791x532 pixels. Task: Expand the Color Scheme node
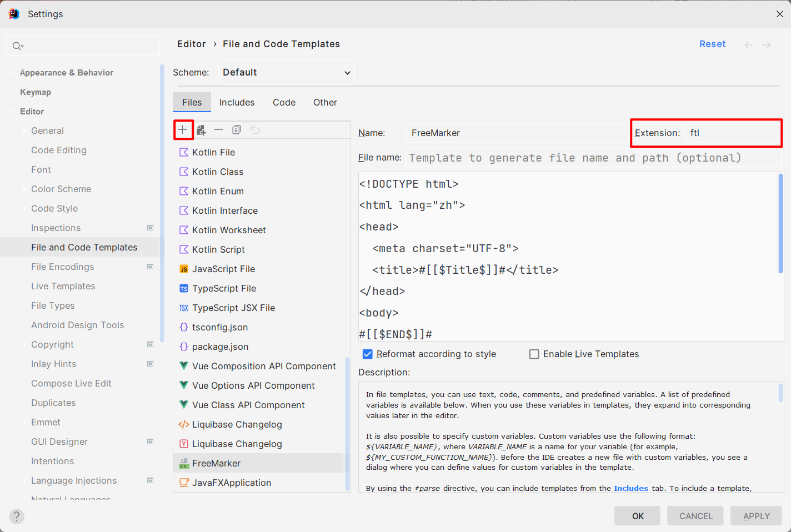point(24,189)
